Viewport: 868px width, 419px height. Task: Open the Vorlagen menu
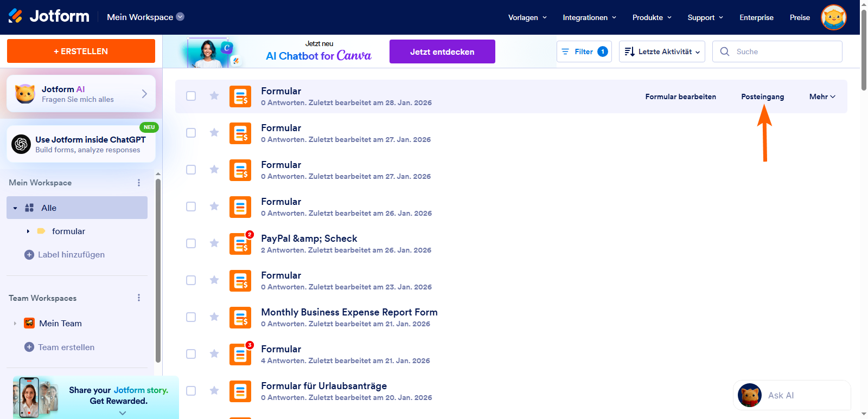coord(527,17)
